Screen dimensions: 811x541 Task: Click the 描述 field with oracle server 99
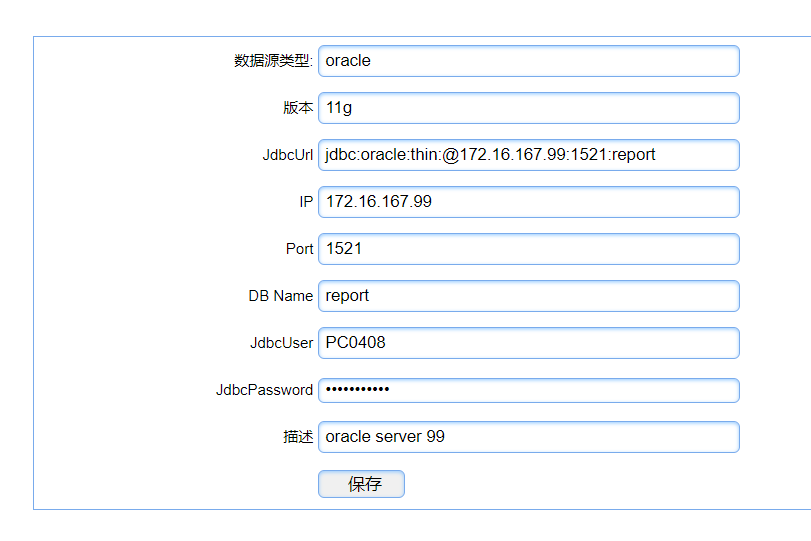[x=528, y=437]
